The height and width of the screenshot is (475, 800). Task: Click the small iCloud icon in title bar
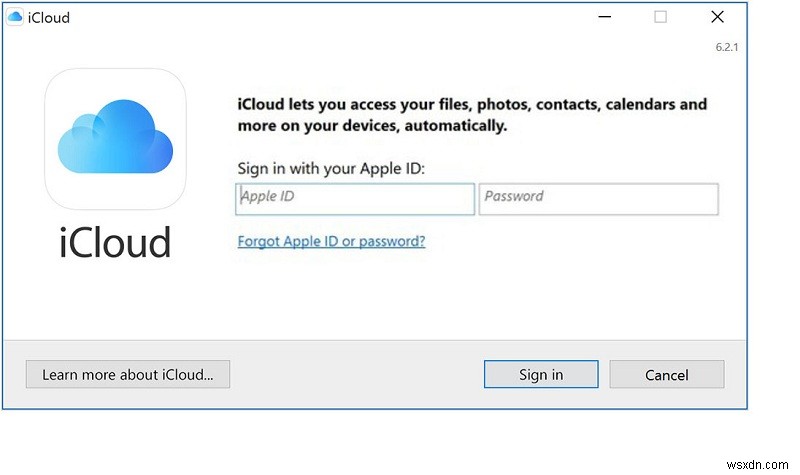tap(16, 17)
